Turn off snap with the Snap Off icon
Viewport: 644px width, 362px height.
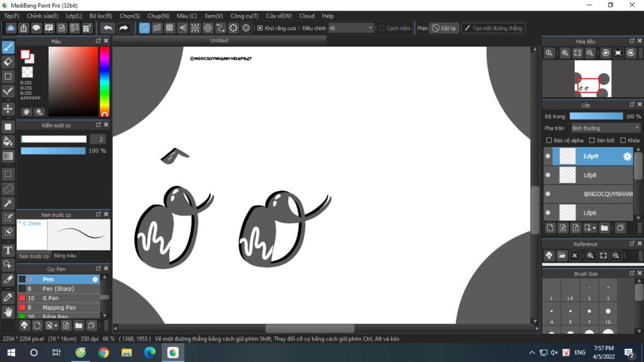click(144, 28)
